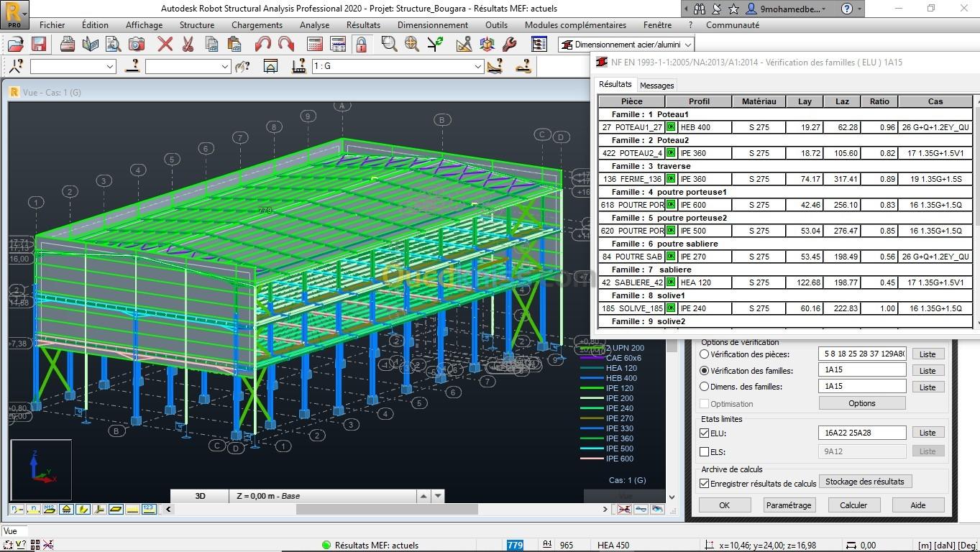Select the Dimens. des familles radio button
Viewport: 980px width, 552px height.
pos(705,387)
